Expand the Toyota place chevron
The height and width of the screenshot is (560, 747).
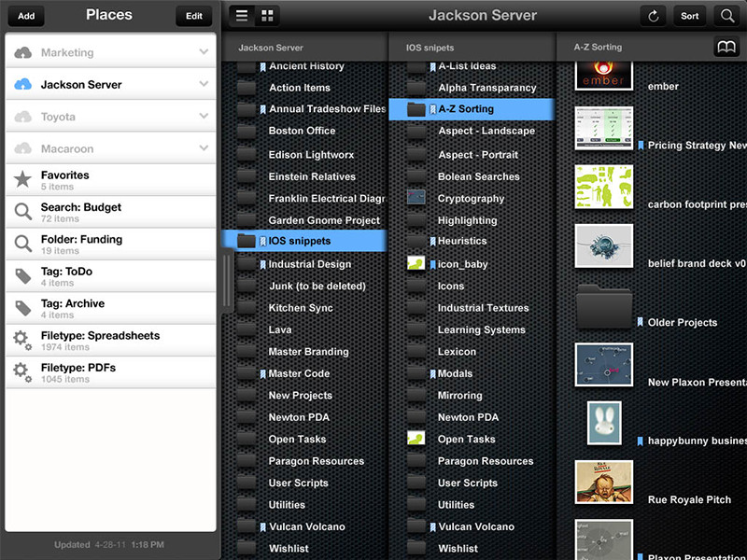(x=204, y=117)
